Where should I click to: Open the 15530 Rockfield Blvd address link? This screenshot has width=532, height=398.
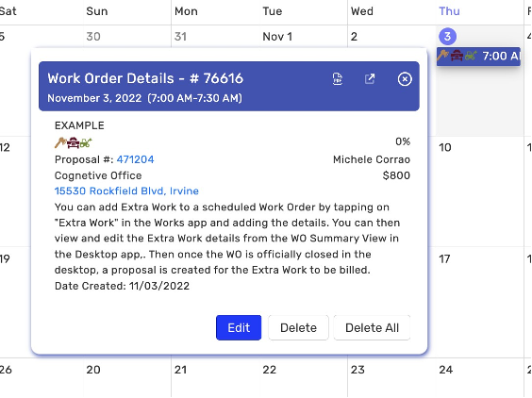(126, 191)
